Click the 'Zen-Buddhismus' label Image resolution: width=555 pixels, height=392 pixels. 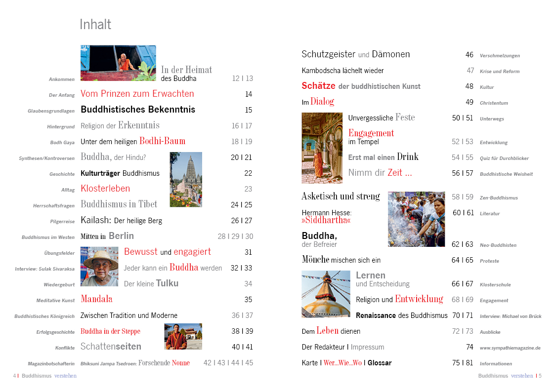click(499, 198)
